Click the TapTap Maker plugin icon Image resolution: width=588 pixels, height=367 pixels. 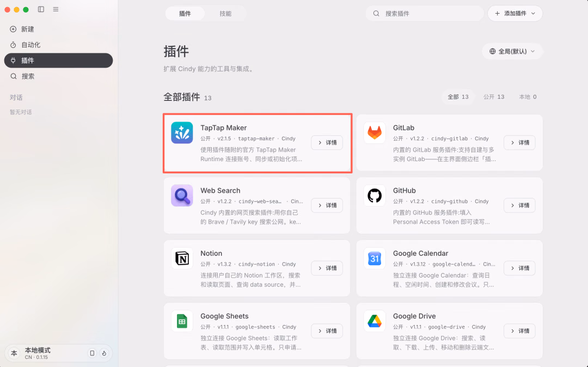(182, 133)
